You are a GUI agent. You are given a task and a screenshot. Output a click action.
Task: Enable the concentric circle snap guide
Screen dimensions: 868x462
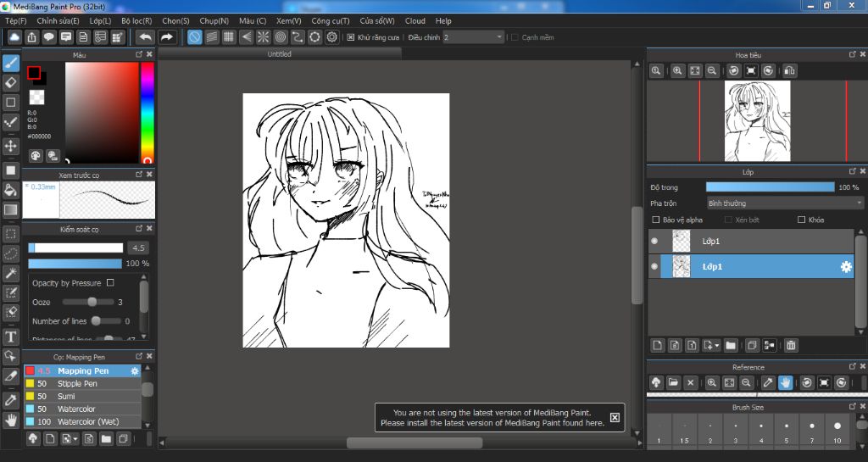280,37
